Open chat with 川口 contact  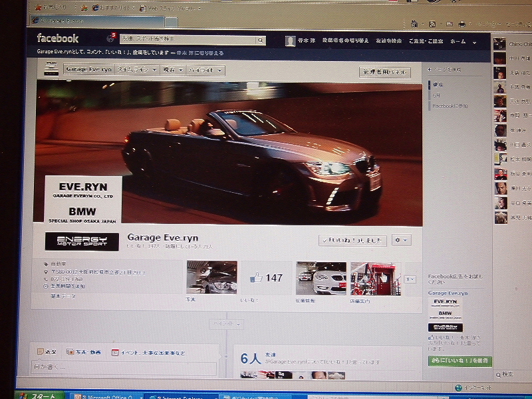[512, 145]
